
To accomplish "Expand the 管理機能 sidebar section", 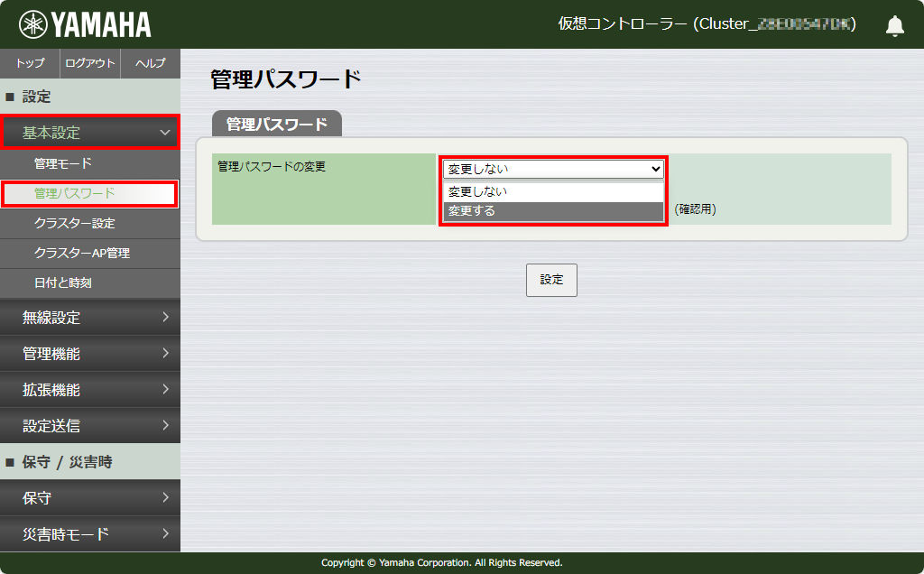I will coord(89,353).
